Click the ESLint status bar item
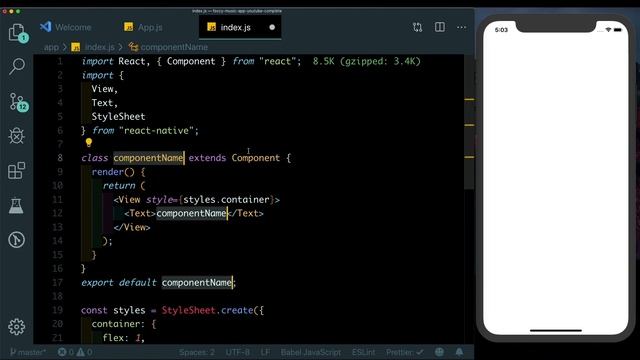 pyautogui.click(x=363, y=352)
